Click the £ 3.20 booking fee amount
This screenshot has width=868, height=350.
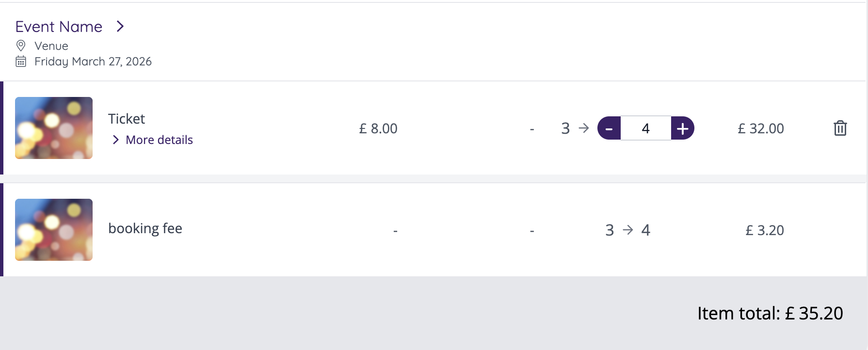[765, 230]
